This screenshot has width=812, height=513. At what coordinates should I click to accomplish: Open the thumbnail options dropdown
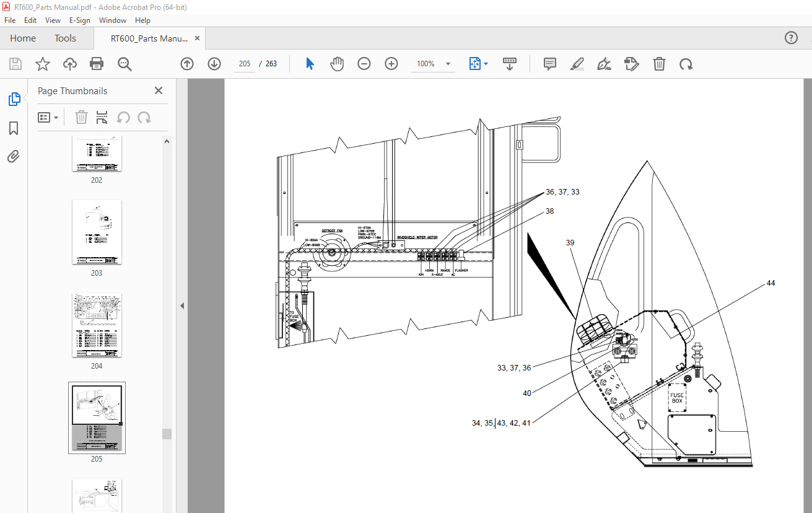[x=48, y=117]
